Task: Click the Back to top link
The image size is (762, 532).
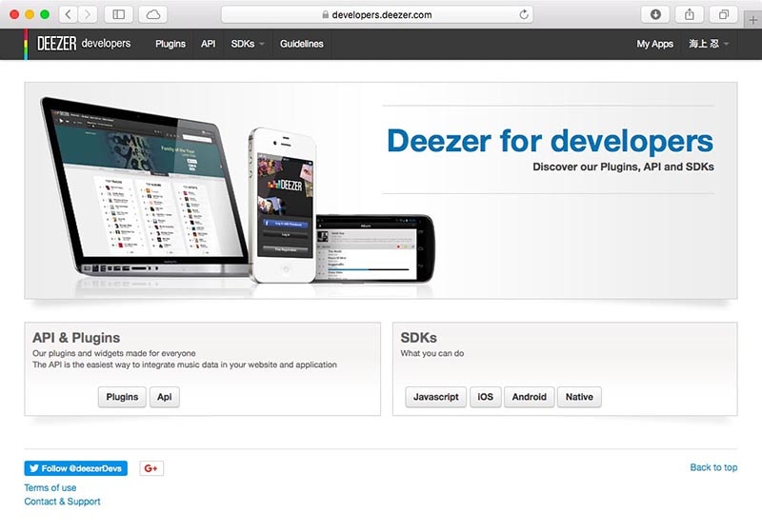Action: [713, 467]
